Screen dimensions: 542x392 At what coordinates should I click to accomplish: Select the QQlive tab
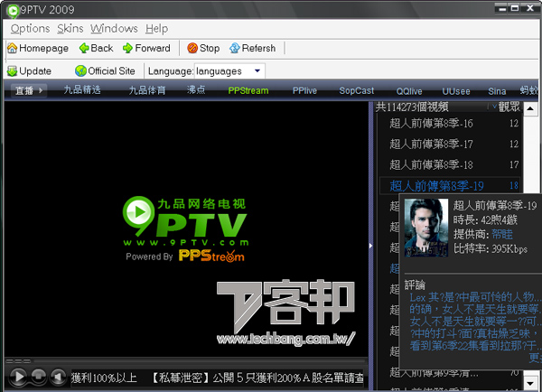pyautogui.click(x=409, y=91)
